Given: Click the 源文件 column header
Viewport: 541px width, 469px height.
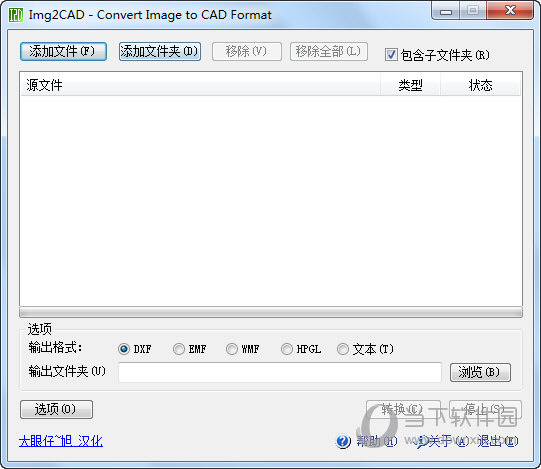Looking at the screenshot, I should point(200,85).
